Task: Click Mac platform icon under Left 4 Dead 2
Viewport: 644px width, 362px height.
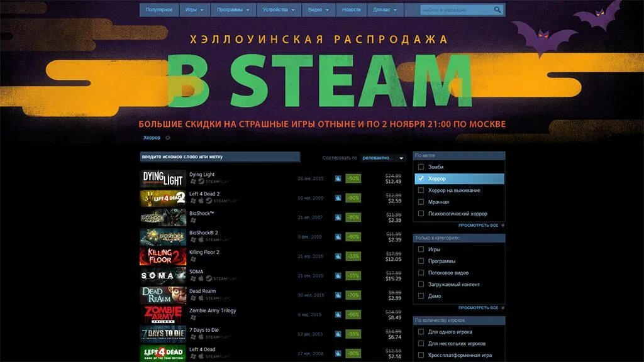Action: point(201,200)
